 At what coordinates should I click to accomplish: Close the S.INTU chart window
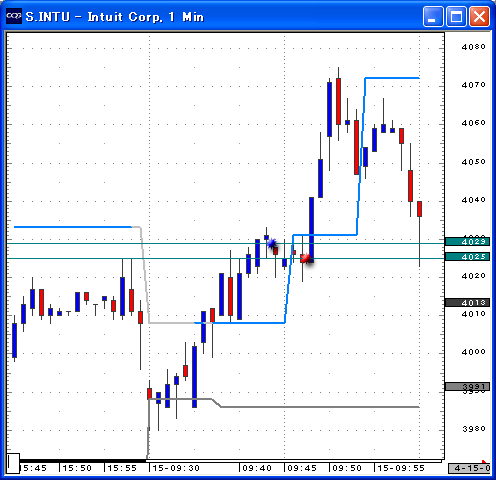479,16
